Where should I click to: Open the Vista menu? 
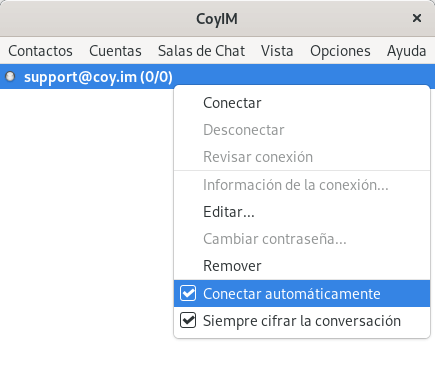tap(277, 51)
